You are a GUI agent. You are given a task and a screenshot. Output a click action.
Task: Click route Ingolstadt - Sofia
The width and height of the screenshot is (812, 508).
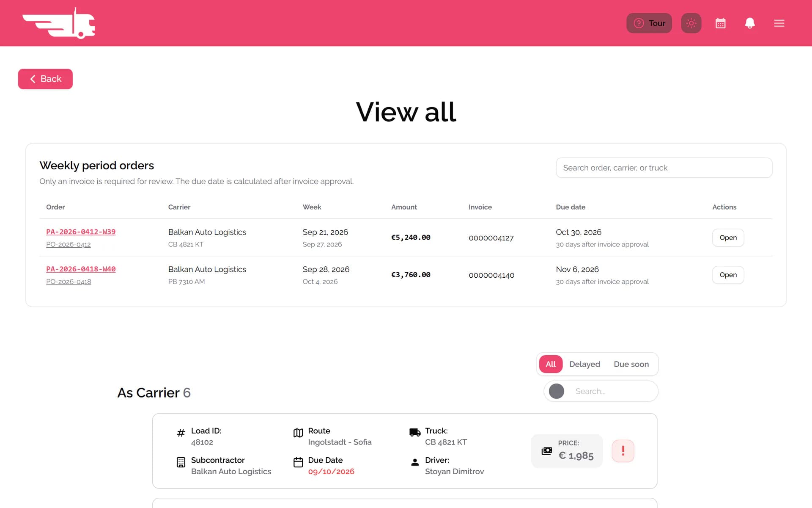(x=340, y=442)
